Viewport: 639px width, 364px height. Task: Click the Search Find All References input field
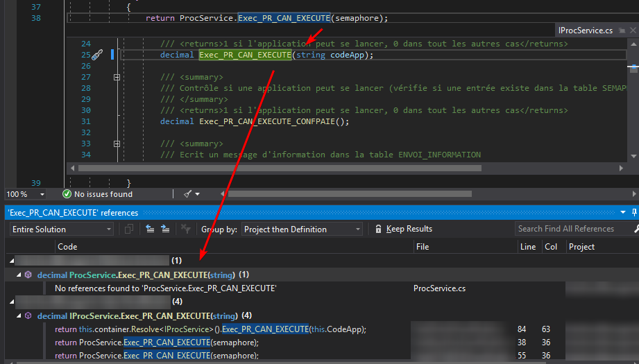[x=572, y=229]
